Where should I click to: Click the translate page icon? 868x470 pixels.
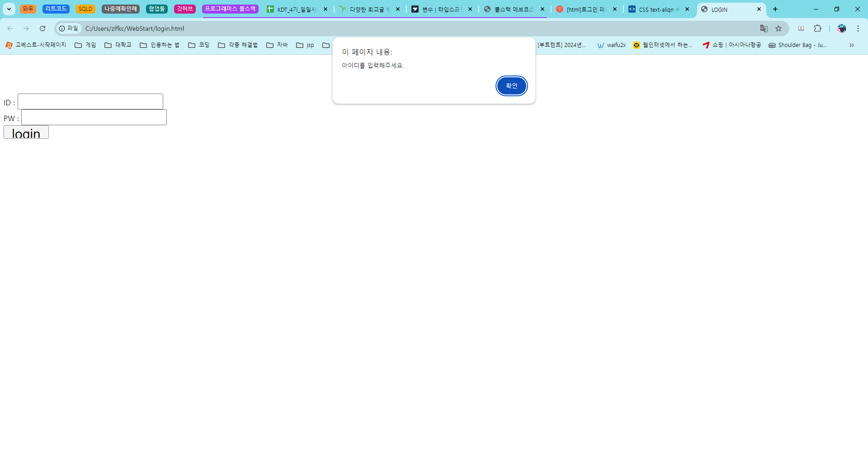coord(764,28)
